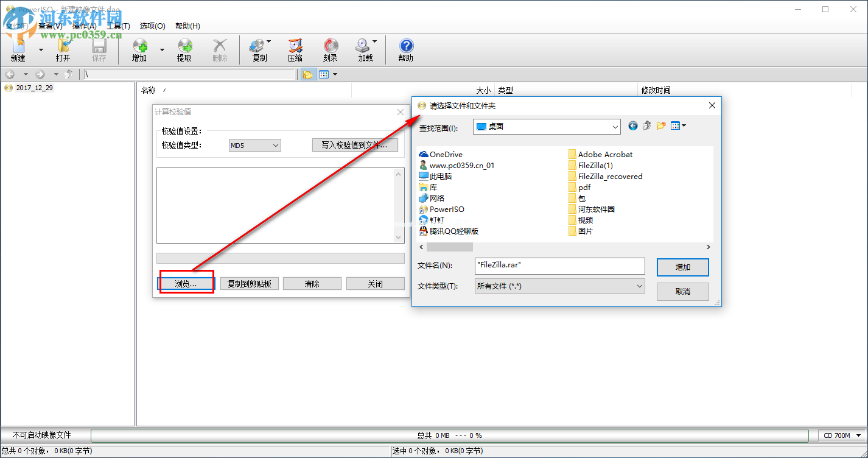Click the Save (保存) toolbar icon

[x=99, y=50]
